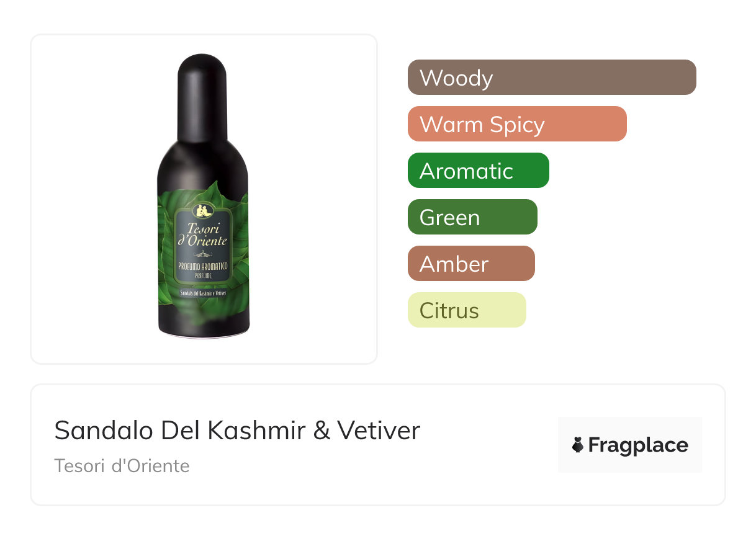Click the fragrance title card
Screen dimensions: 756x536
[x=378, y=445]
